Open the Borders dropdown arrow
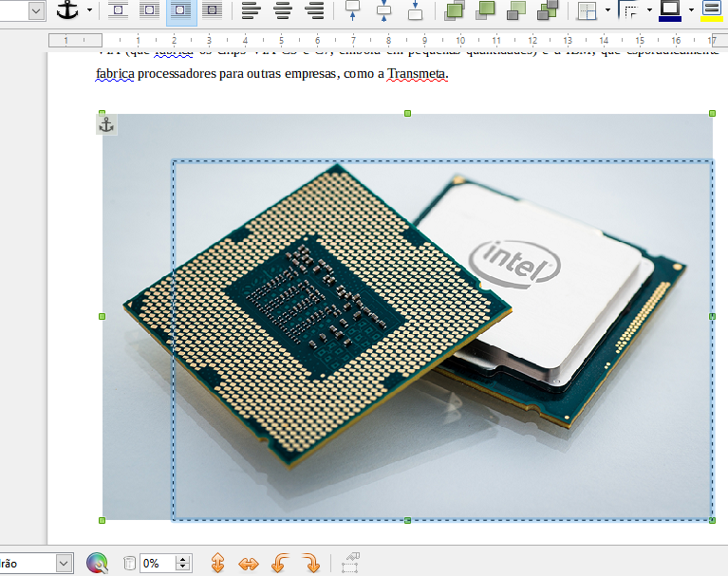The height and width of the screenshot is (576, 728). click(607, 9)
